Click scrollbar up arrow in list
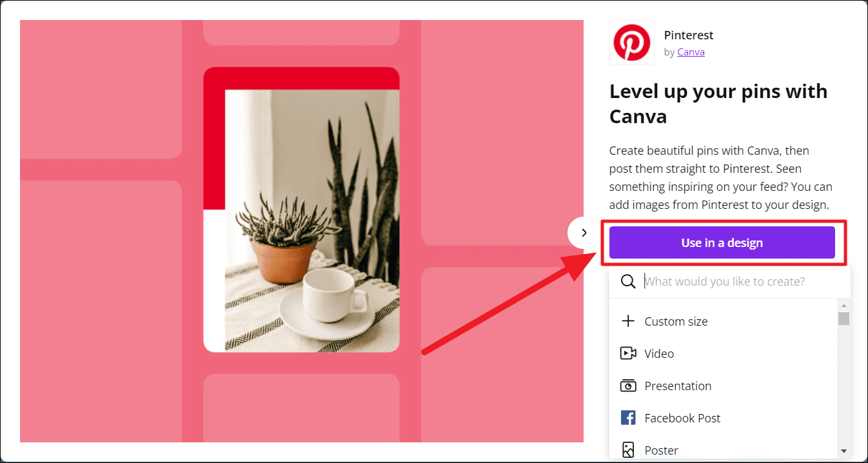Image resolution: width=868 pixels, height=463 pixels. click(843, 305)
